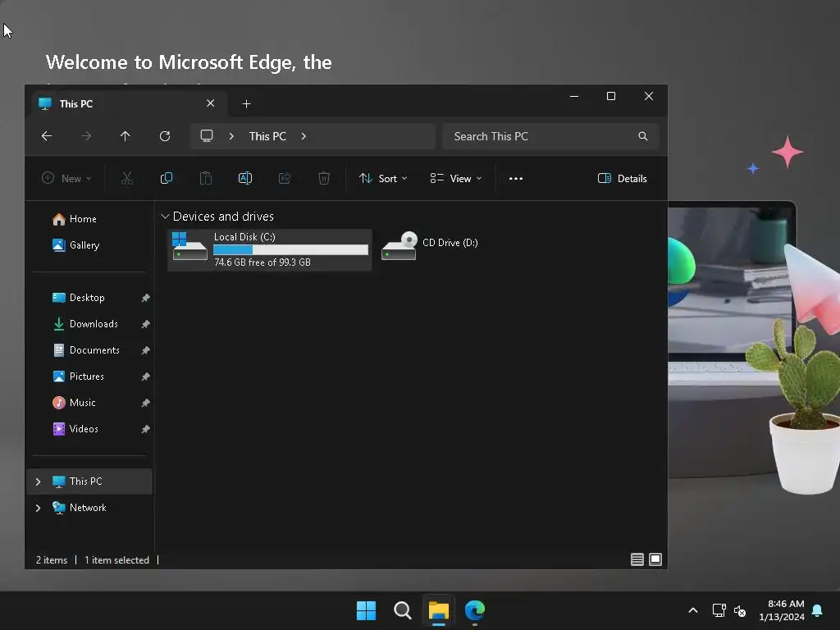Open the Pictures folder in the sidebar
The image size is (840, 630).
(x=90, y=377)
